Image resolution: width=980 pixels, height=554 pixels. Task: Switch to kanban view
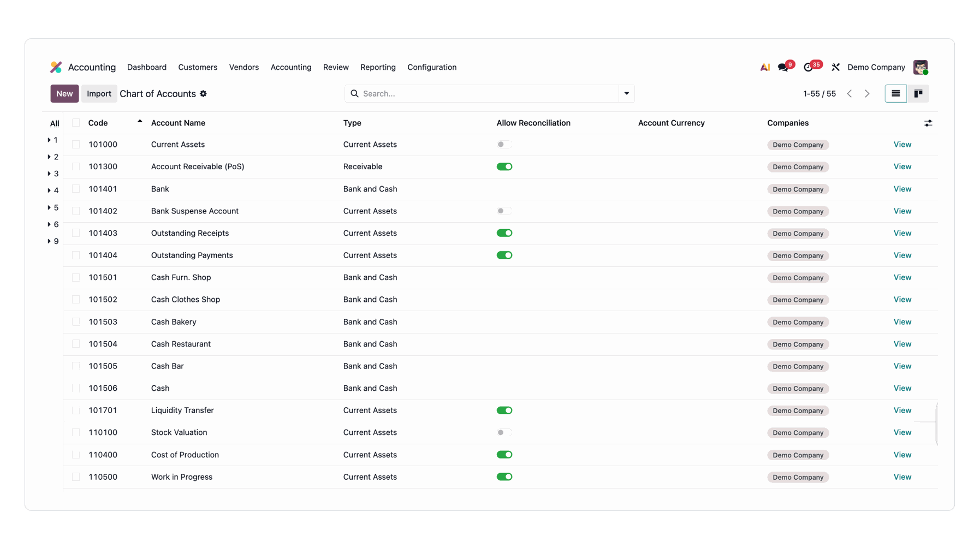919,93
